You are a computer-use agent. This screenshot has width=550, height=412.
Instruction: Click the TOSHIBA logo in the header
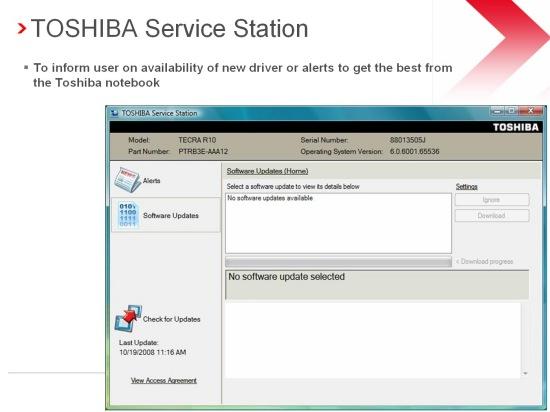516,127
